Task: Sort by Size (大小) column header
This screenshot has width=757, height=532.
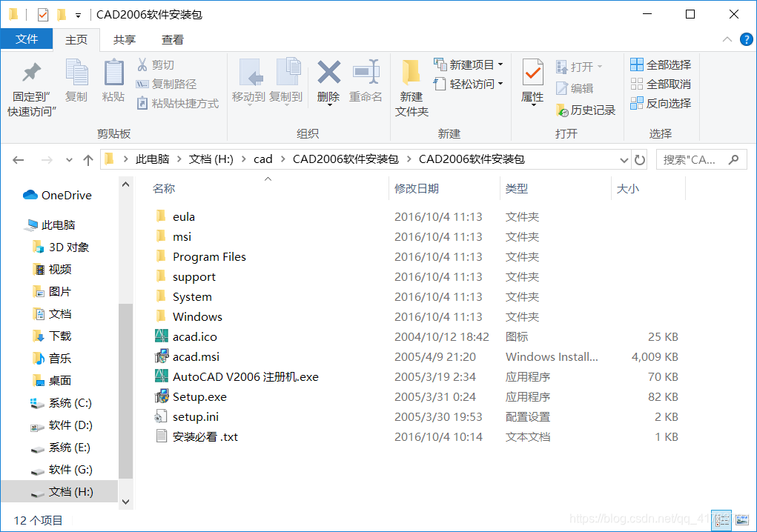Action: [627, 189]
